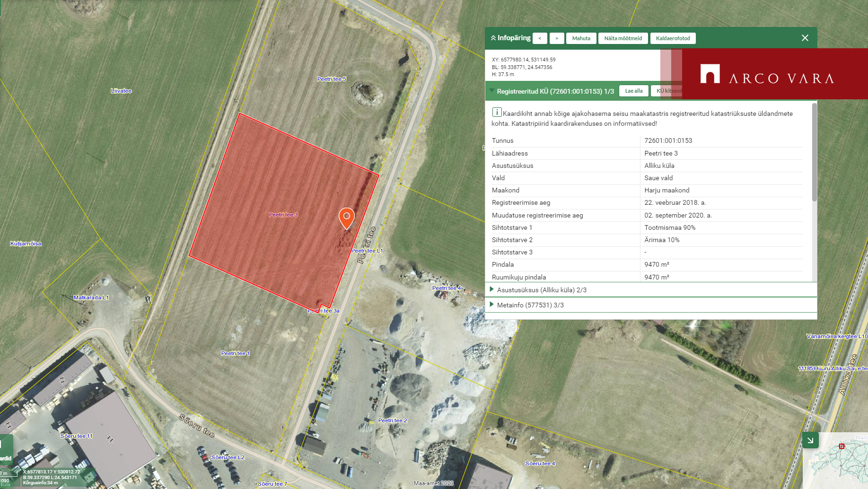Click the Sõeru tee 11 parcel label
This screenshot has width=868, height=489.
click(77, 436)
